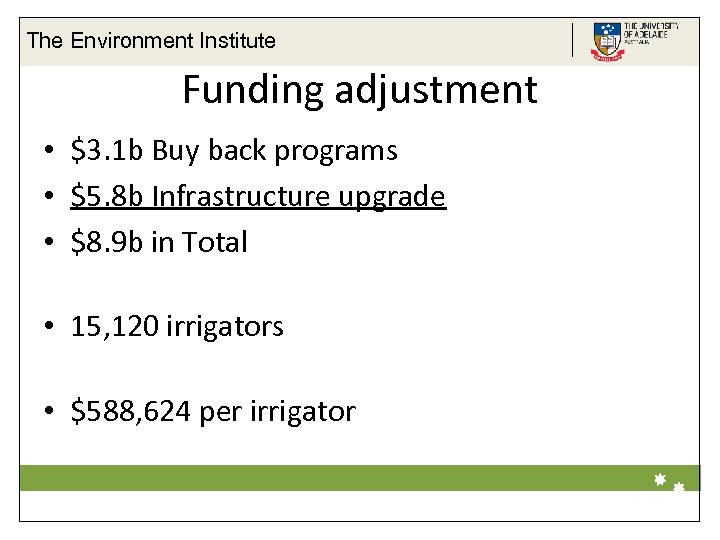Click the University of Adelaide crest logo
720x540 pixels.
click(x=606, y=38)
